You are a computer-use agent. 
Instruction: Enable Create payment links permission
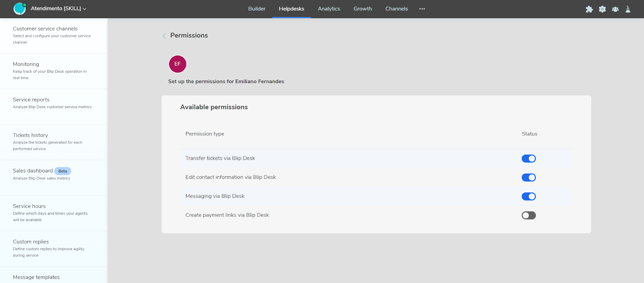click(528, 215)
